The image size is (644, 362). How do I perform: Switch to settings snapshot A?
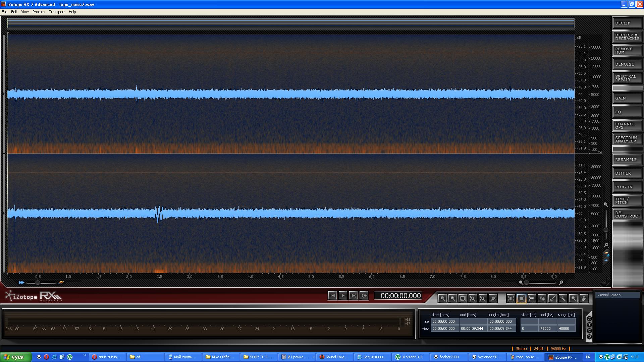[589, 319]
